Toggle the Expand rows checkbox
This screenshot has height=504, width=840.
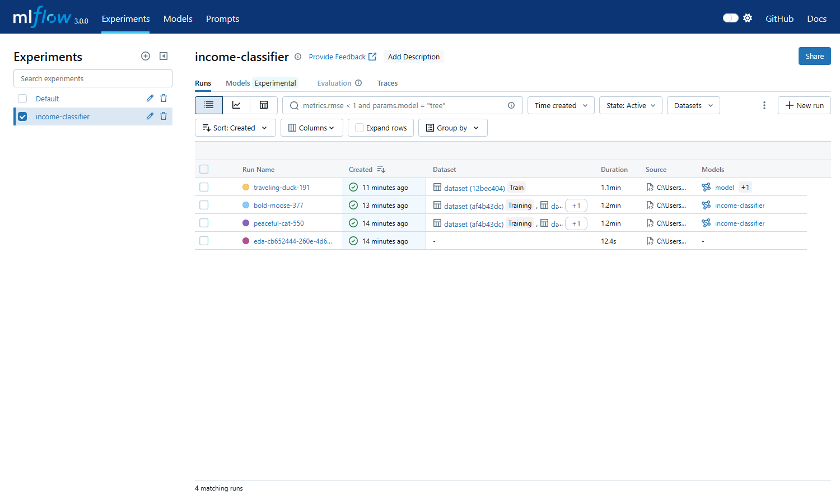pos(360,128)
